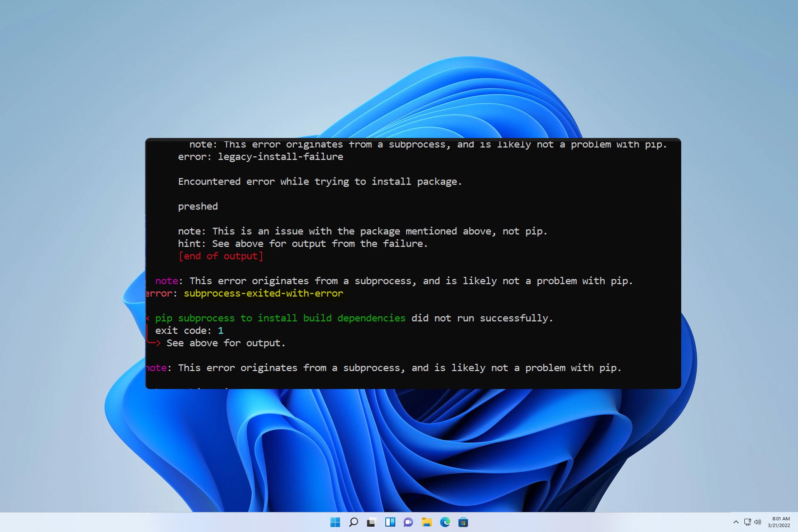Open File Explorer from the taskbar
Viewport: 798px width, 532px height.
[x=426, y=522]
